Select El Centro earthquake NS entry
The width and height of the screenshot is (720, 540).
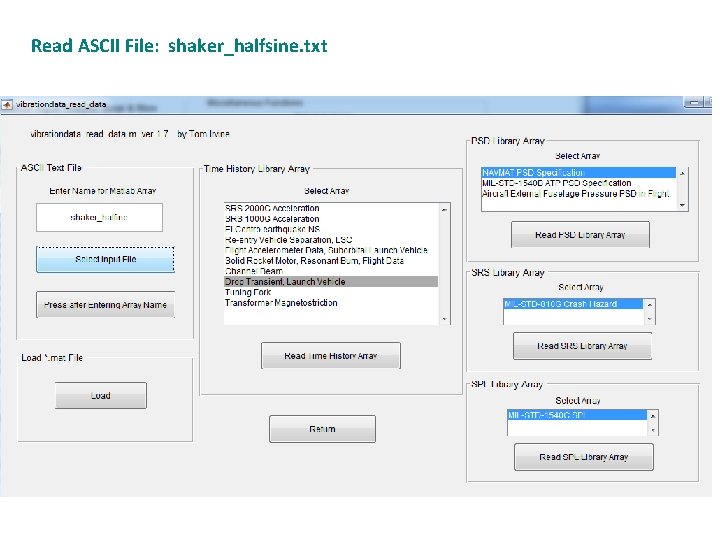click(x=331, y=229)
